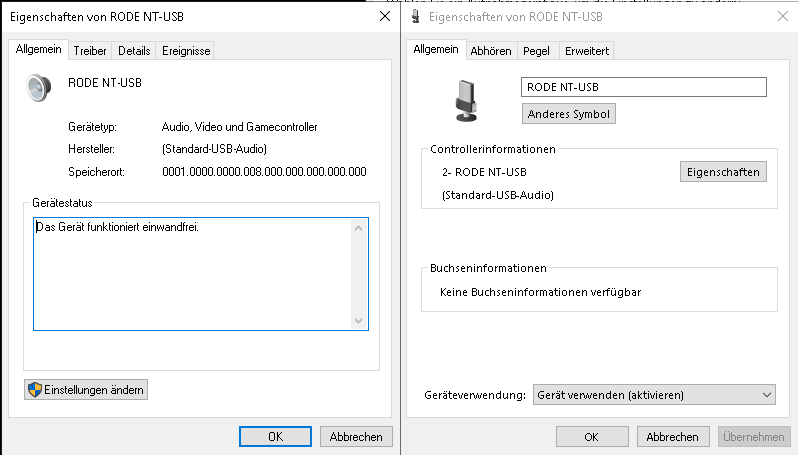
Task: Click OK in right dialog
Action: (592, 437)
